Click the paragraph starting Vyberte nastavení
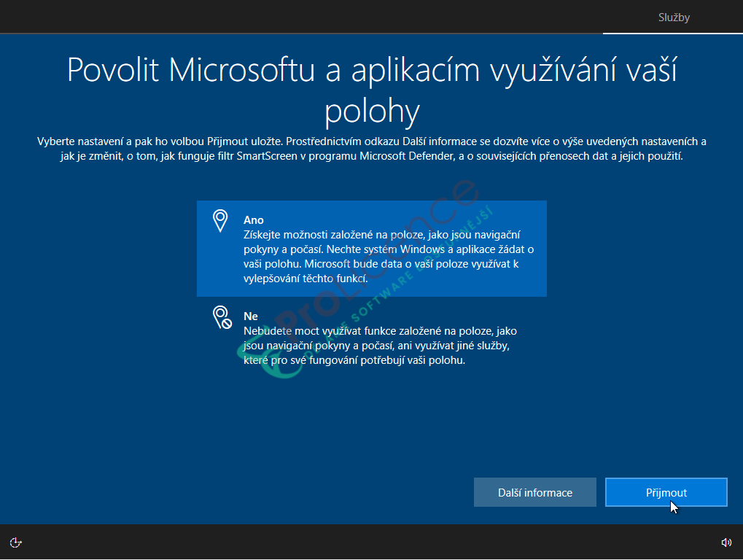This screenshot has width=743, height=560. pyautogui.click(x=372, y=149)
